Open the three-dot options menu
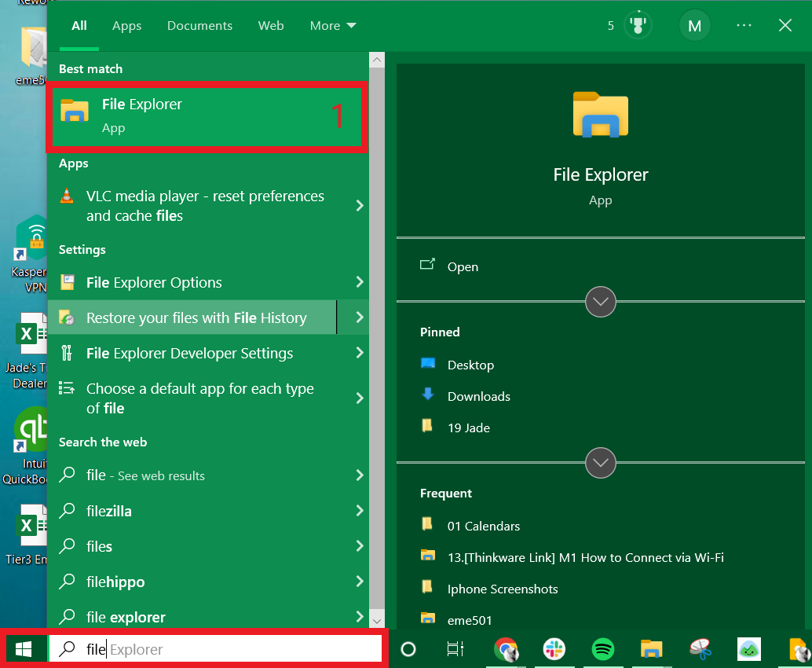Screen dimensions: 812x668 (x=744, y=25)
